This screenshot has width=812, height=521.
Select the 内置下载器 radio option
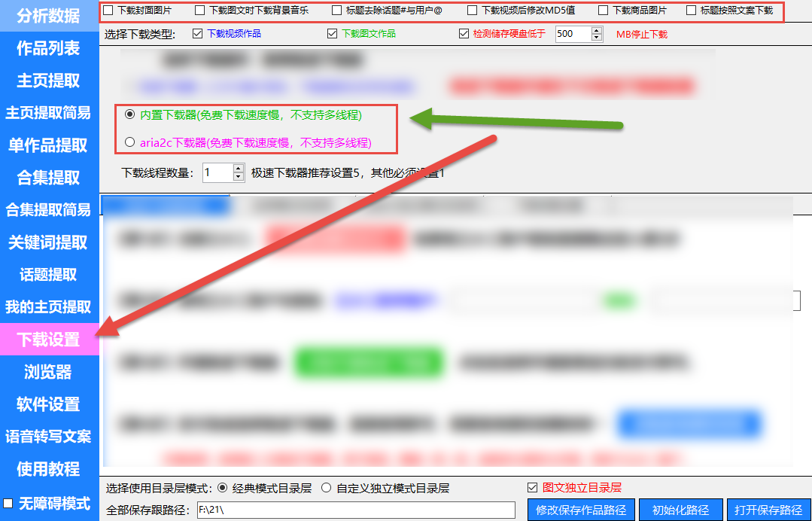point(130,114)
